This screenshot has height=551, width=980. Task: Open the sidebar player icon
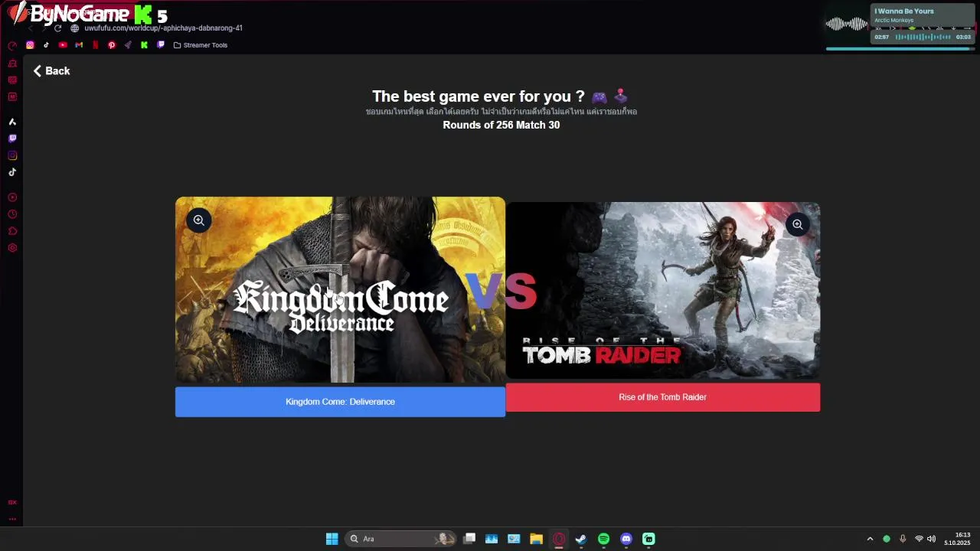point(12,197)
